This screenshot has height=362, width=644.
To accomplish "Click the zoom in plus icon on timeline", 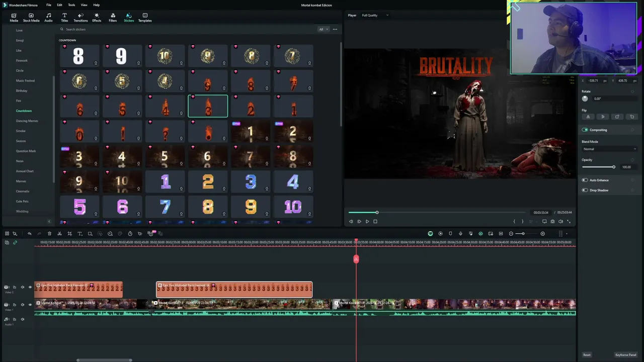I will [x=542, y=234].
